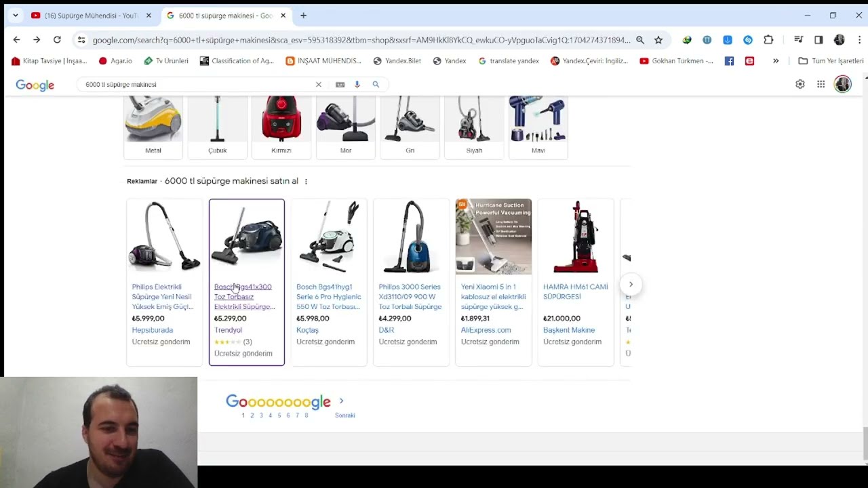Open the media control icon in toolbar

point(799,40)
